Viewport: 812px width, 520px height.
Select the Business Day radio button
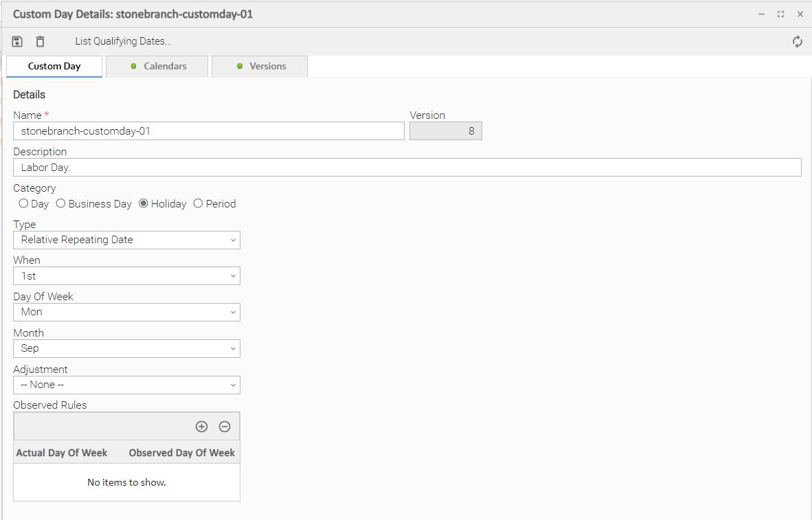click(x=61, y=203)
